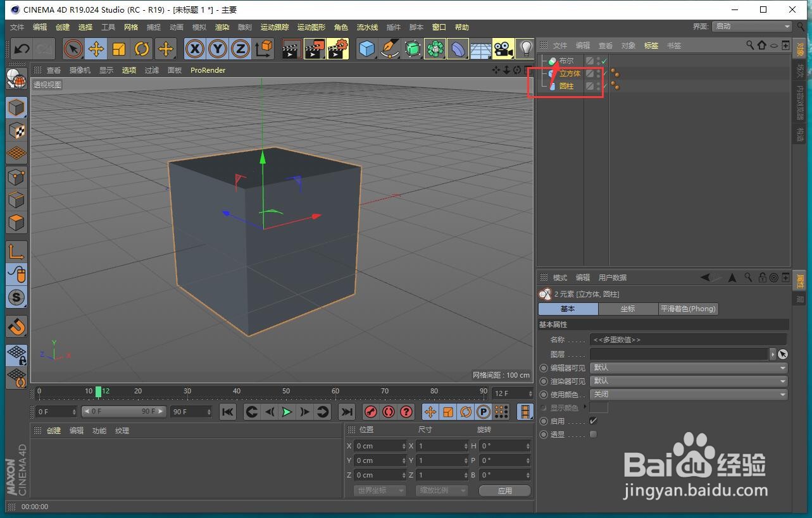The height and width of the screenshot is (518, 812).
Task: Click the undo arrow icon
Action: [22, 49]
